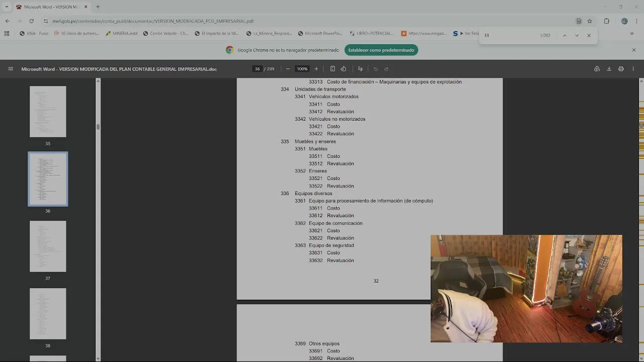Viewport: 644px width, 362px height.
Task: Edit the PDF page number field
Action: 257,69
